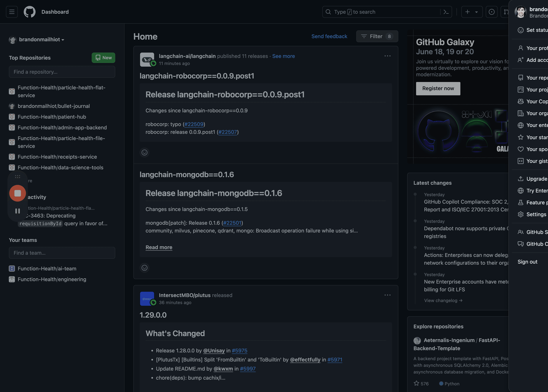Screen dimensions: 548x392
Task: Focus the Find a repository field
Action: coord(62,72)
